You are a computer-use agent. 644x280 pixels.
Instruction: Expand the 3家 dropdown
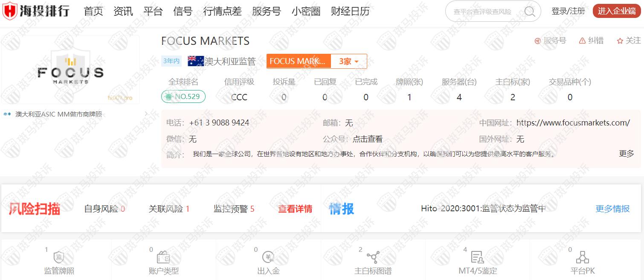tap(349, 61)
